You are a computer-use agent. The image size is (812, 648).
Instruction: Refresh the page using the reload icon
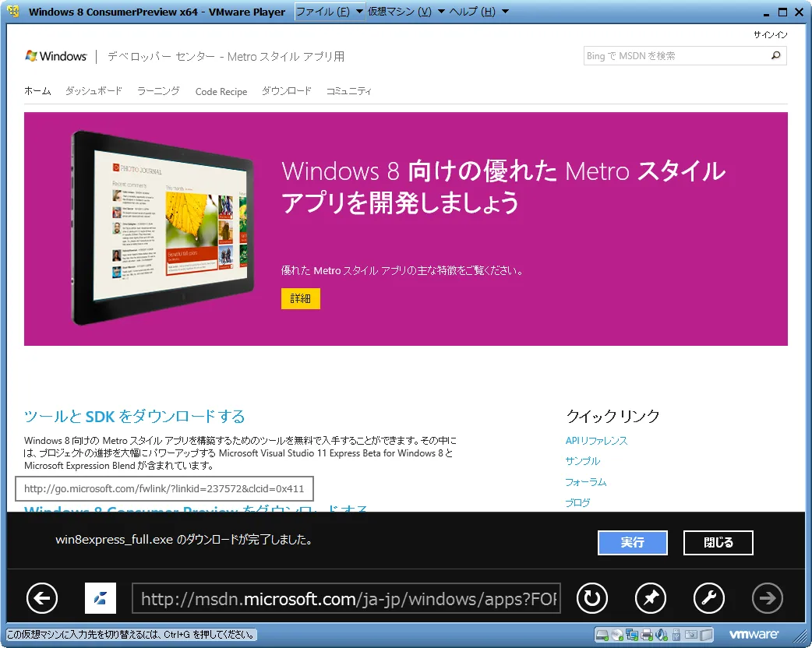(592, 598)
